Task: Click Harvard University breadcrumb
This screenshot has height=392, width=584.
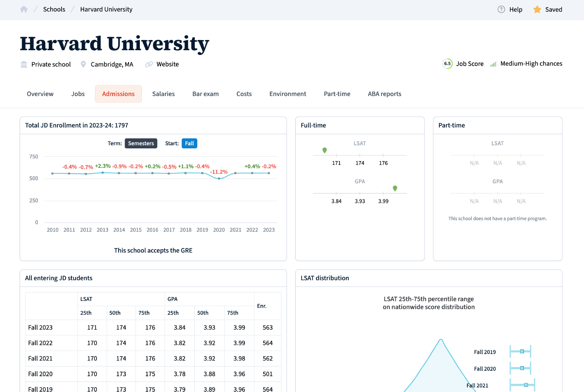Action: 106,9
